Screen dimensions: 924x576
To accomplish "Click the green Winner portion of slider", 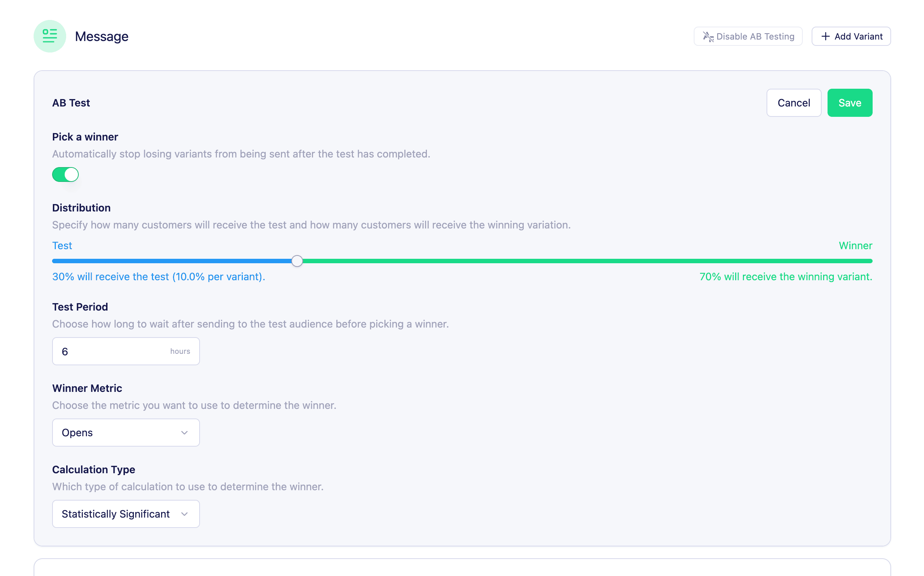I will coord(587,261).
